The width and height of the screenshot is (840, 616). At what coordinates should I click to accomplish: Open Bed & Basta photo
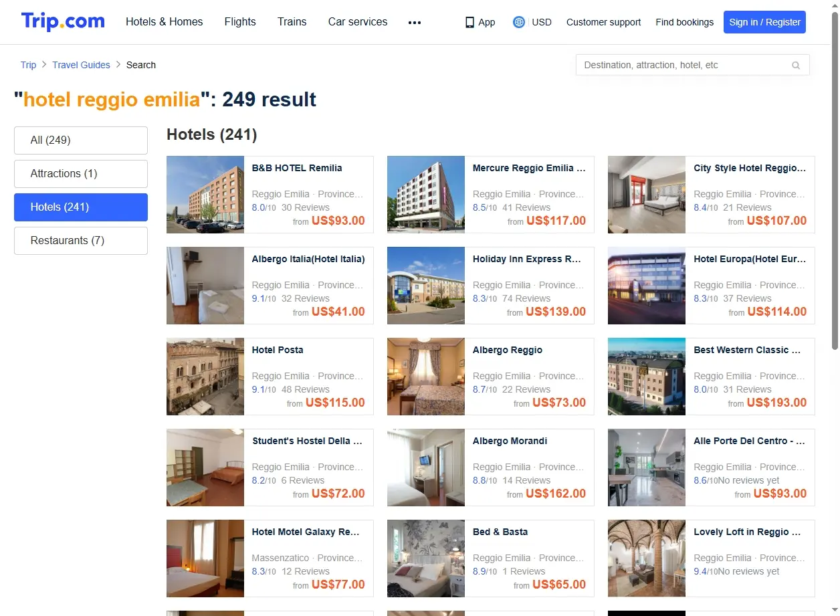pos(426,558)
